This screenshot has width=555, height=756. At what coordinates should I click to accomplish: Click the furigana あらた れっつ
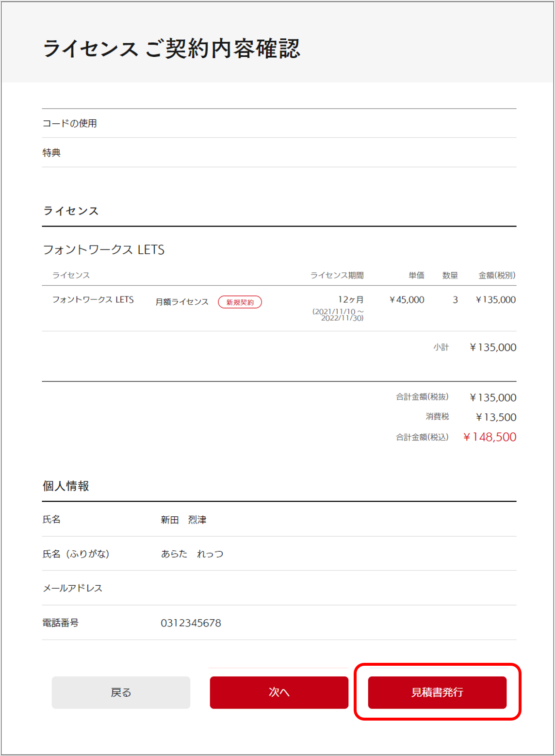coord(192,554)
